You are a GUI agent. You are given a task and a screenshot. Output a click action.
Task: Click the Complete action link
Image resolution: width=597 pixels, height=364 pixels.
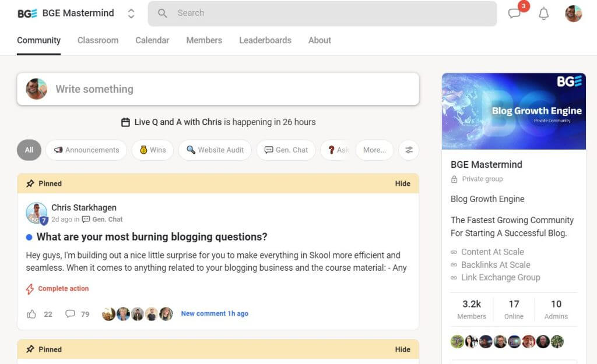pyautogui.click(x=63, y=289)
